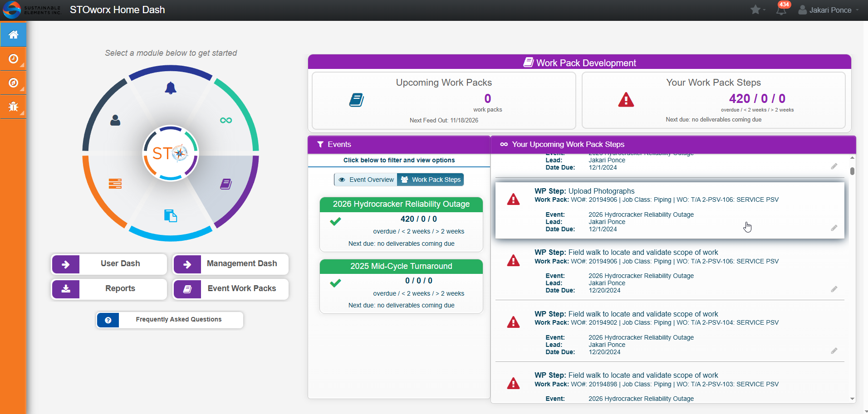This screenshot has height=414, width=868.
Task: Click the Work Pack Development header
Action: point(579,63)
